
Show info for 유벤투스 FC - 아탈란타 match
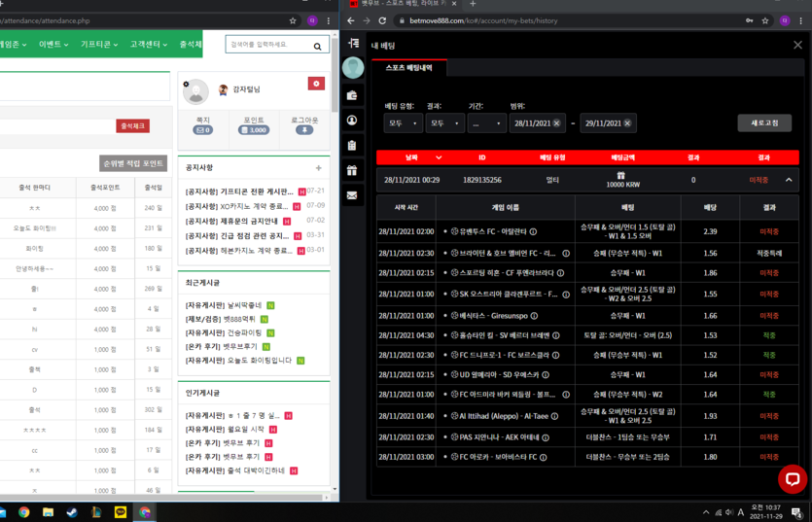pos(533,231)
